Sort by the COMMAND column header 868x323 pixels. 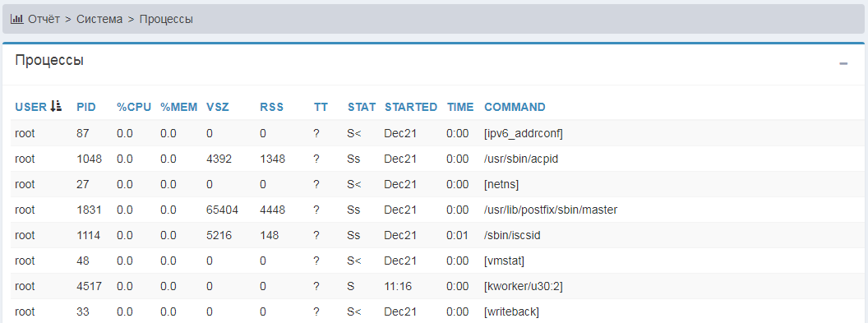[515, 107]
